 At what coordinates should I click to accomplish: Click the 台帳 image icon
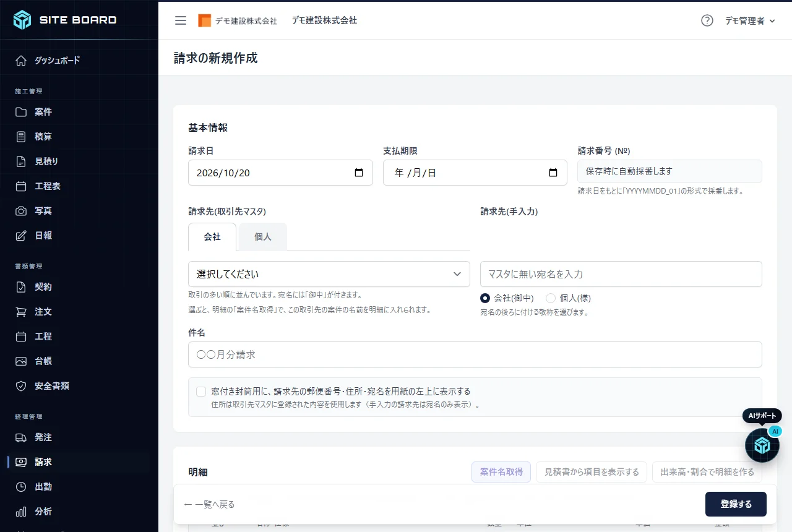click(21, 361)
